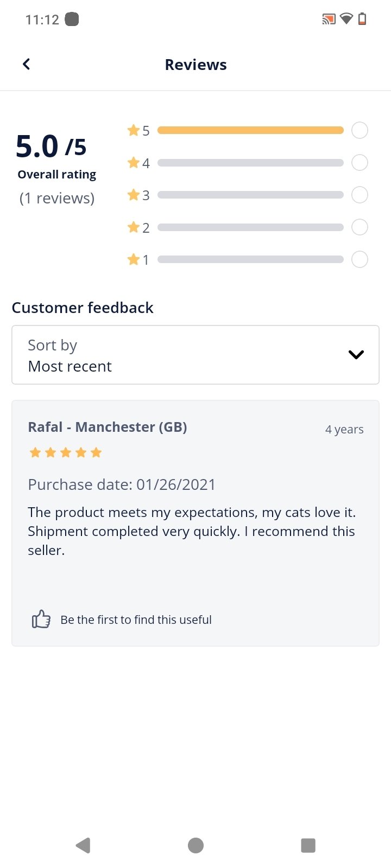Expand the Sort by chevron arrow
This screenshot has height=868, width=391.
tap(356, 355)
